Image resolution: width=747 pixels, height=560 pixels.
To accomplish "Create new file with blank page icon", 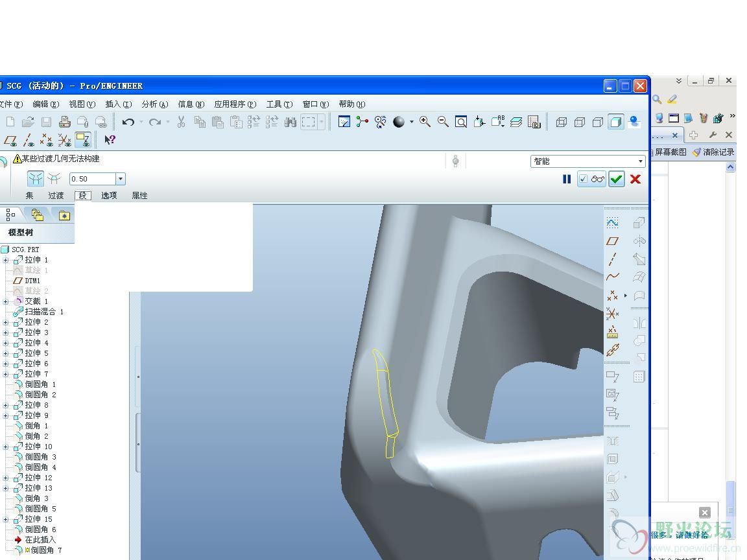I will coord(10,122).
